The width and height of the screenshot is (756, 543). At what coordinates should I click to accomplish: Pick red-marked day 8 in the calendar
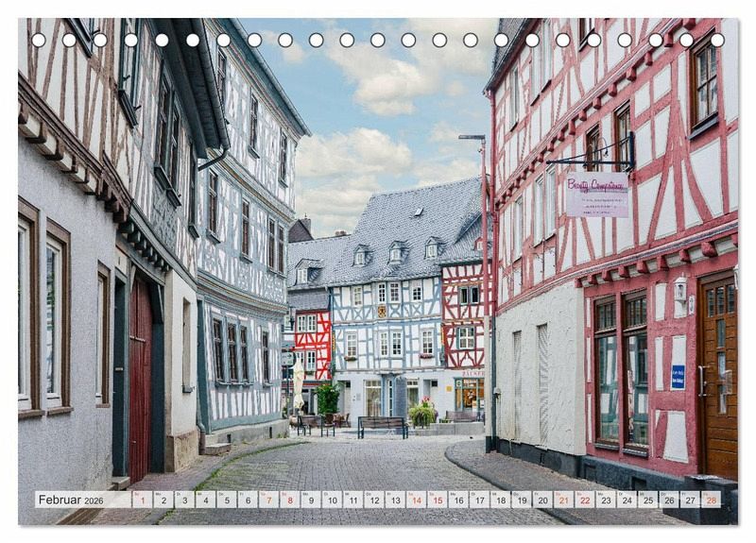point(289,500)
